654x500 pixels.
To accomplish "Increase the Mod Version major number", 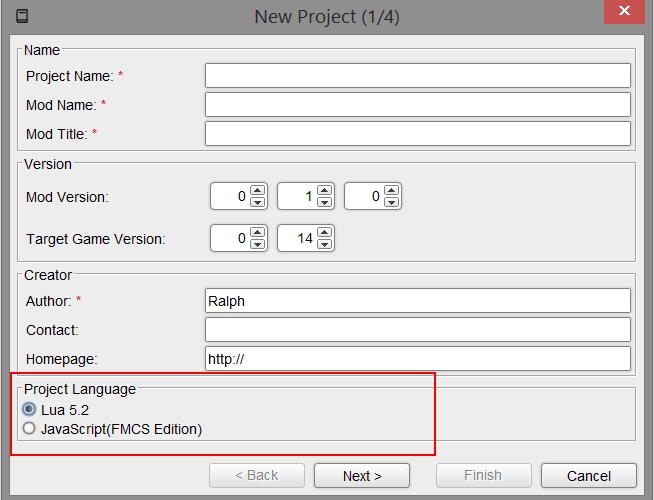I will point(258,190).
